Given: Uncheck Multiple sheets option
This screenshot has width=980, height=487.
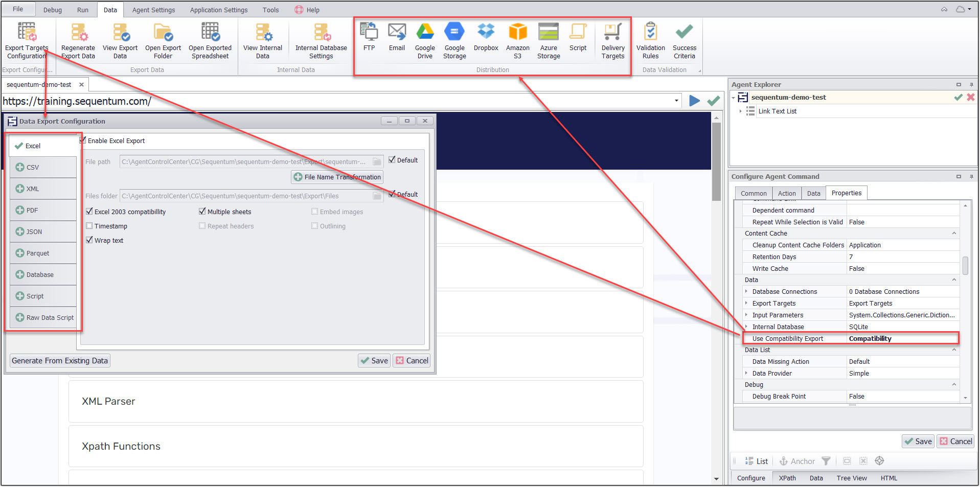Looking at the screenshot, I should tap(202, 211).
